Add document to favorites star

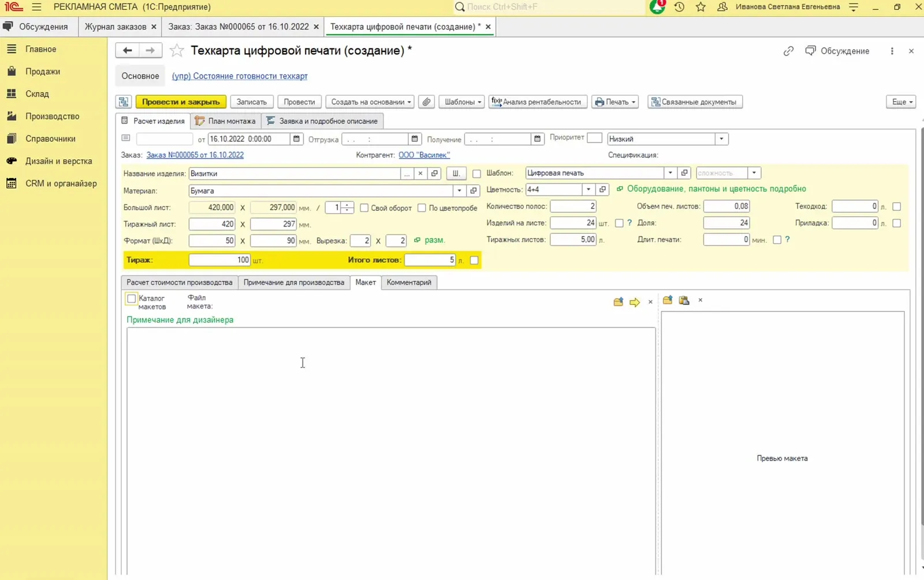click(177, 51)
